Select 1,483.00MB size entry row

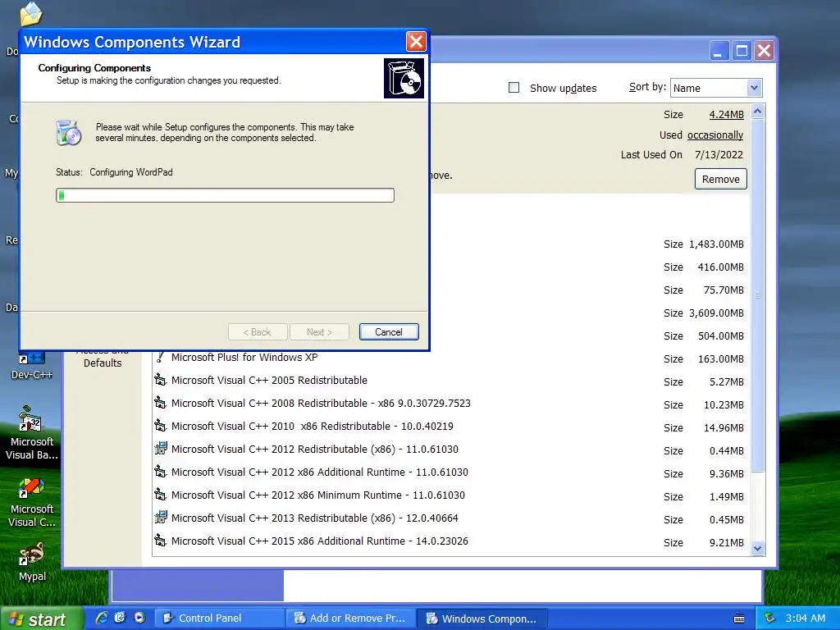[x=452, y=244]
